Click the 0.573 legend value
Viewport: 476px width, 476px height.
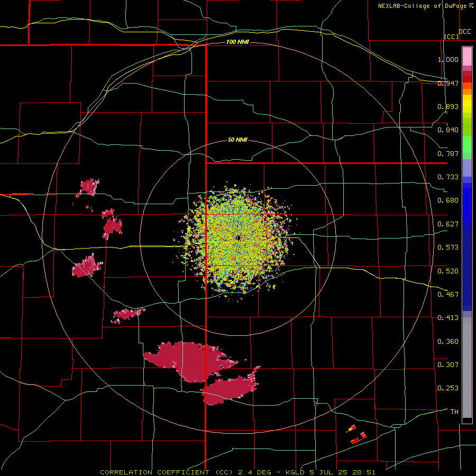[448, 248]
